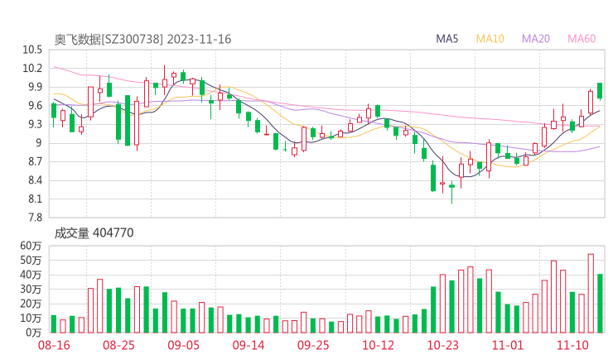613x364 pixels.
Task: Click the 08-25 date axis label
Action: (x=118, y=345)
